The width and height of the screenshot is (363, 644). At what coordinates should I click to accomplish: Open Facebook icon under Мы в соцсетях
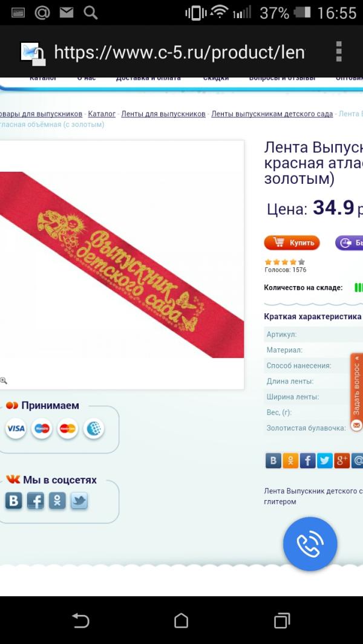click(x=35, y=501)
